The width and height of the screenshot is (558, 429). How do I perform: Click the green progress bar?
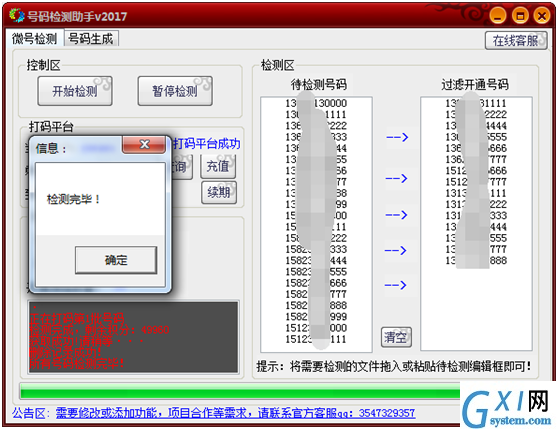[240, 392]
